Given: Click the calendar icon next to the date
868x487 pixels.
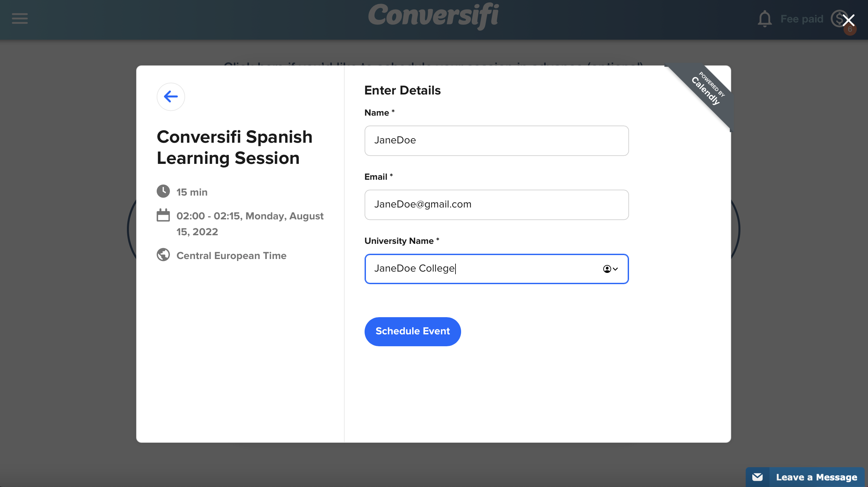Looking at the screenshot, I should coord(164,215).
